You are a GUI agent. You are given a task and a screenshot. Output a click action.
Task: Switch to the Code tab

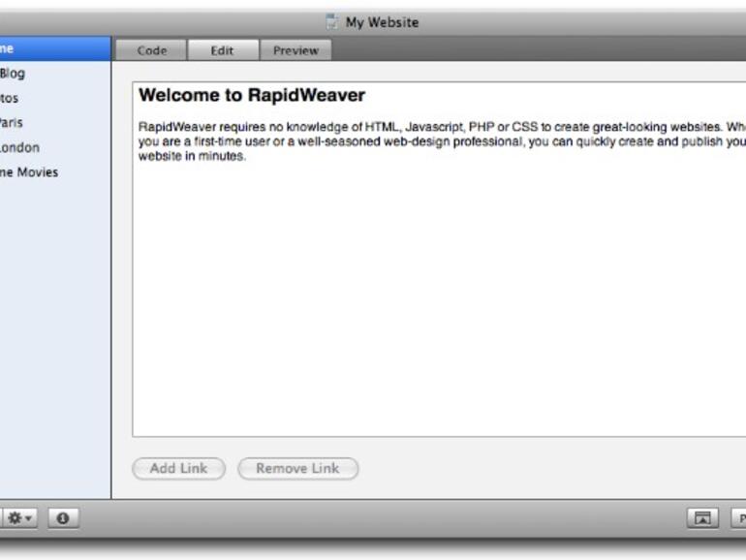coord(151,50)
